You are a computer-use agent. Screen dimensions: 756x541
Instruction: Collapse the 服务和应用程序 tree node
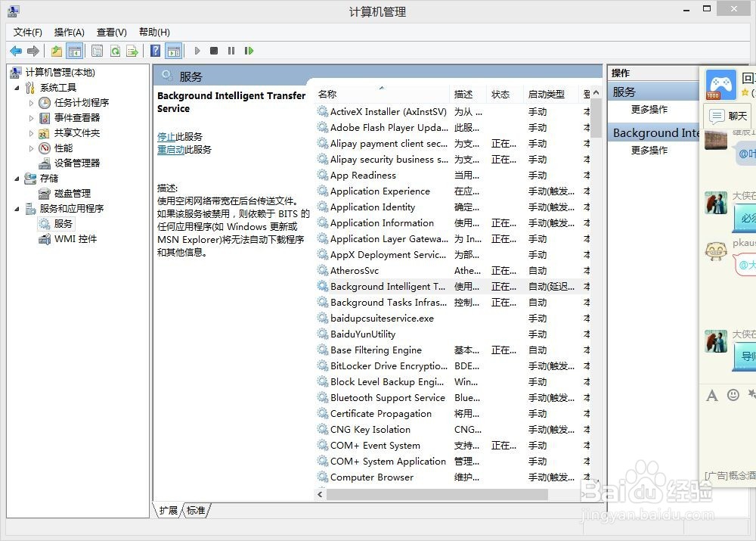[x=17, y=209]
